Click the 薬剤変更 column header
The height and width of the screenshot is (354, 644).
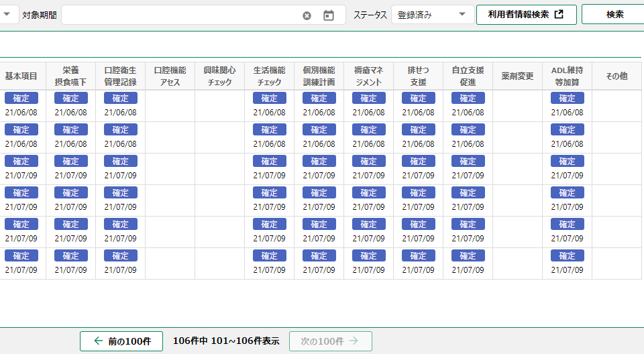click(517, 76)
